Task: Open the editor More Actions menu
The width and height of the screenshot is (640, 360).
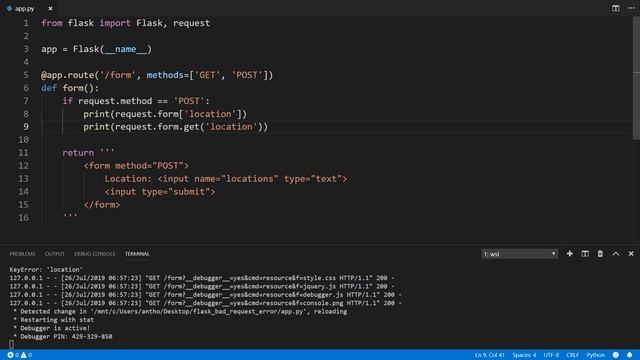Action: [x=631, y=8]
